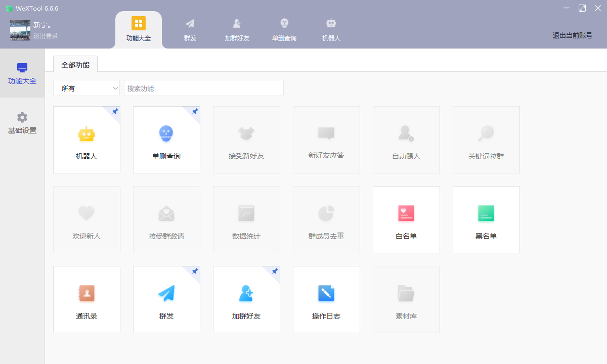Click the 操作日志 card label

(x=326, y=316)
